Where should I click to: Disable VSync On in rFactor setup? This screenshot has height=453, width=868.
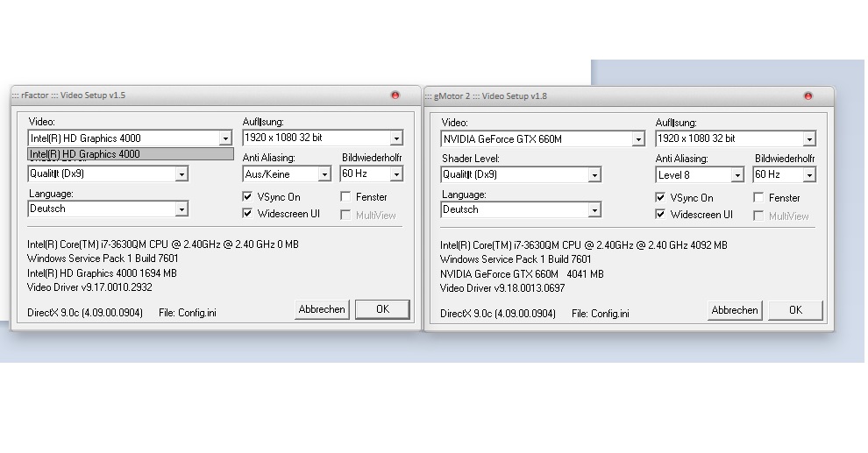[248, 197]
